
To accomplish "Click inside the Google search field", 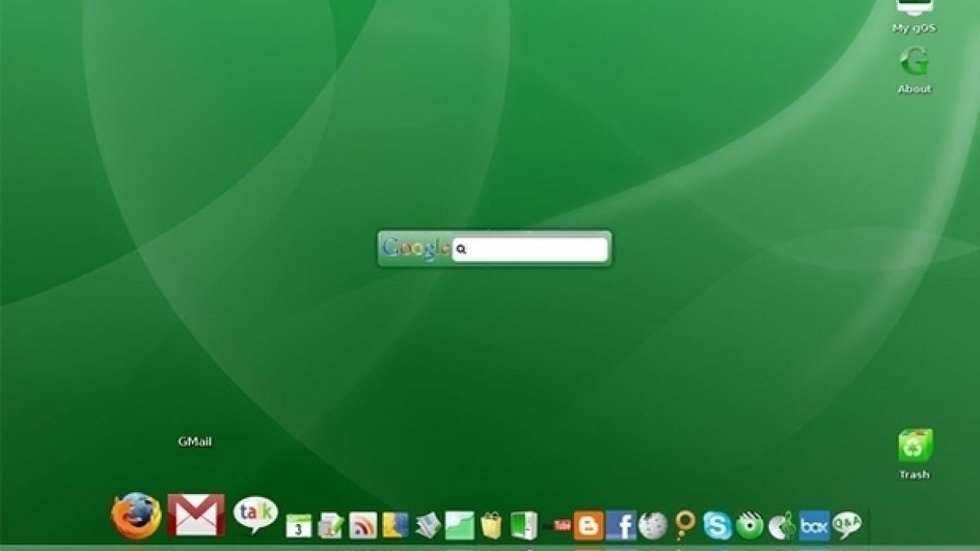I will [x=530, y=250].
